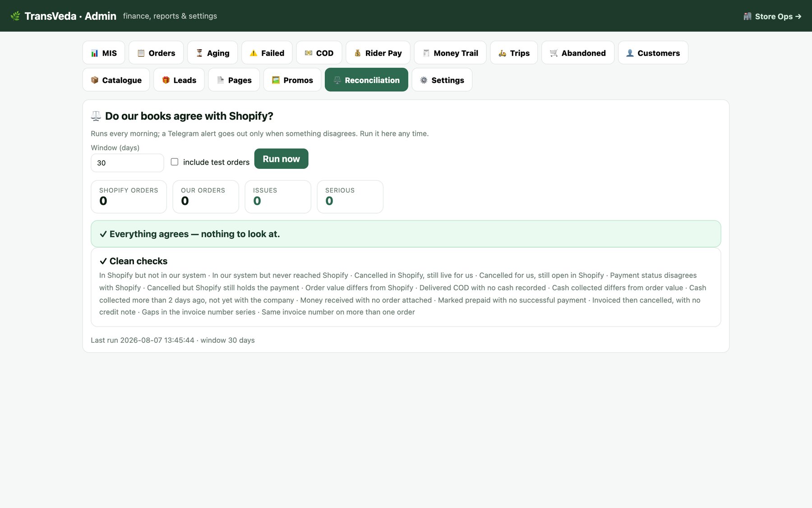812x508 pixels.
Task: Follow the Store Ops link
Action: click(773, 16)
